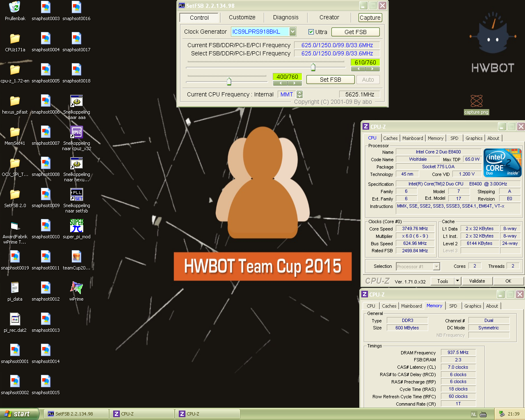Expand the Processor #1 selection dropdown
525x420 pixels.
436,267
